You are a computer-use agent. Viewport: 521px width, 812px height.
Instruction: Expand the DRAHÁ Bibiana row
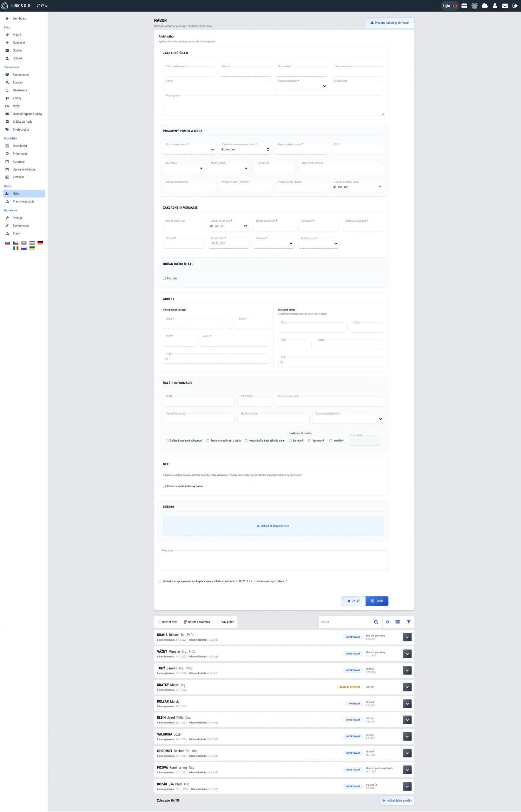pyautogui.click(x=407, y=637)
